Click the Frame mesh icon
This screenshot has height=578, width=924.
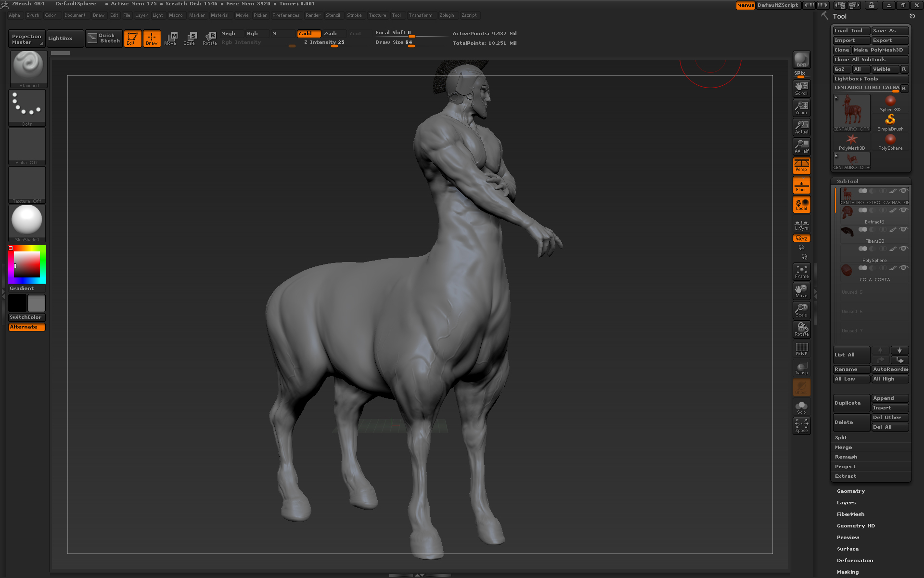pyautogui.click(x=801, y=272)
